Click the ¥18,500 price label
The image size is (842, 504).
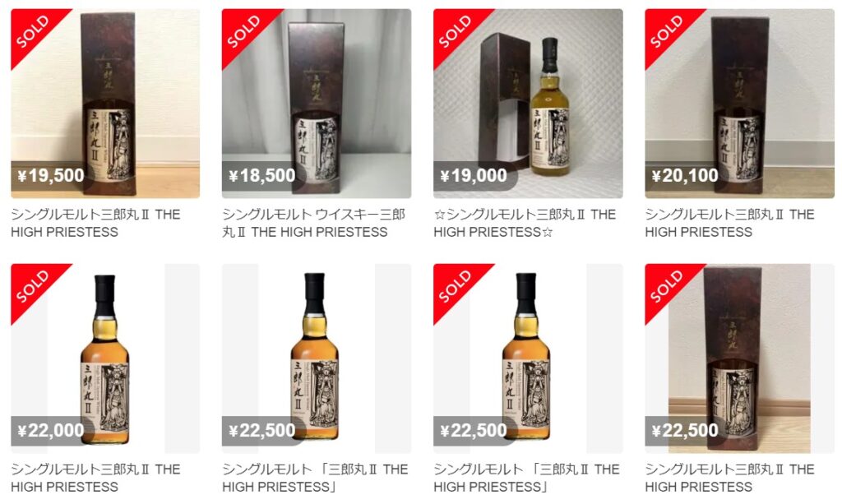262,175
